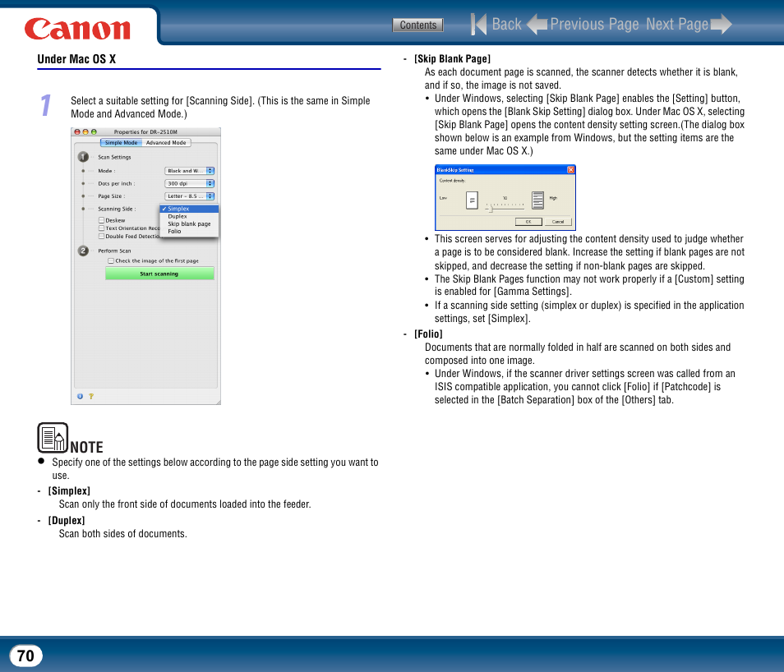Click the Next Page link text
Screen dimensions: 784x672
(x=677, y=24)
